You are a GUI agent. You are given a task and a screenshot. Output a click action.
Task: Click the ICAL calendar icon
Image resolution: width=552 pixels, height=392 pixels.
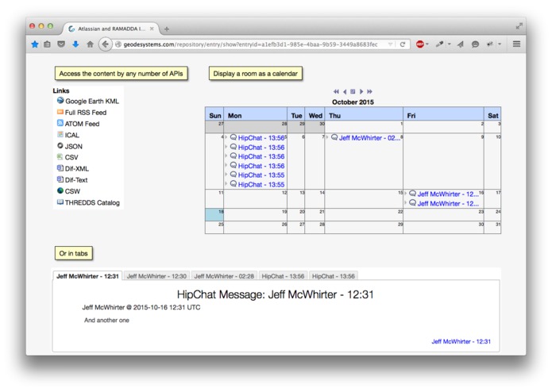[x=60, y=134]
